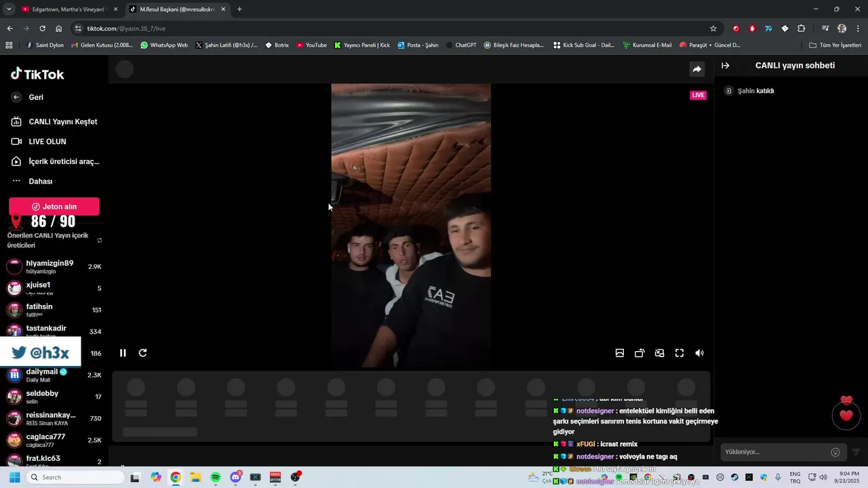The image size is (868, 488).
Task: Open the Chrome apps grid
Action: pyautogui.click(x=9, y=45)
